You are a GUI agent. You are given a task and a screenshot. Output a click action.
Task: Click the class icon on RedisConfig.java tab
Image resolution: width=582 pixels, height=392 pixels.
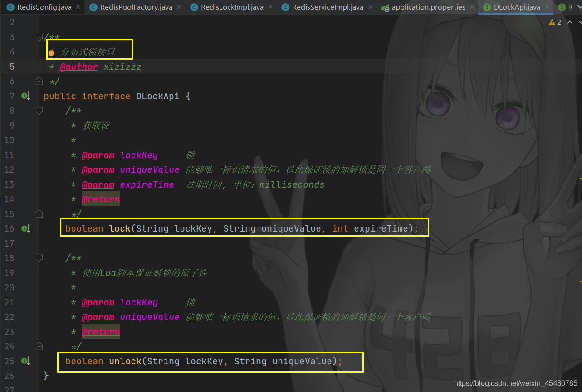(10, 7)
